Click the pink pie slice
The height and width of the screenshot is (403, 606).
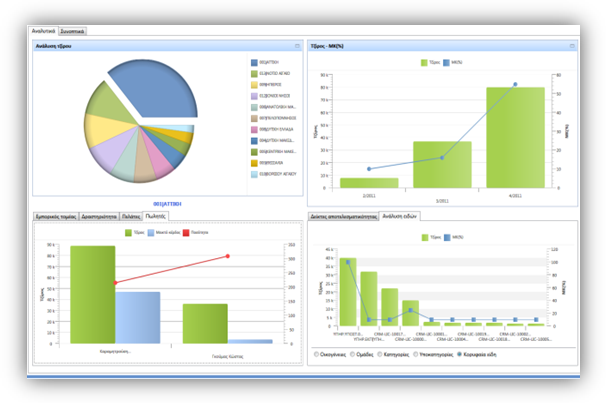coord(158,159)
